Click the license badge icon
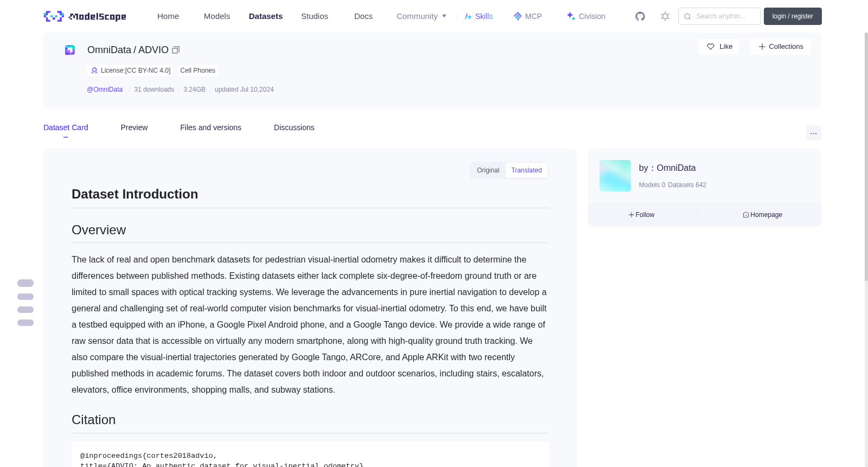This screenshot has width=868, height=467. tap(94, 71)
